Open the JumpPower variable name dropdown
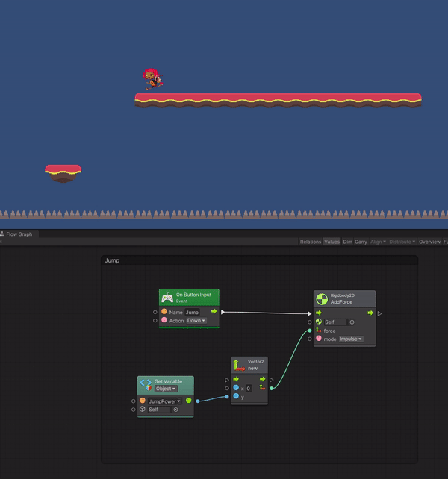The width and height of the screenshot is (448, 479). click(x=164, y=401)
